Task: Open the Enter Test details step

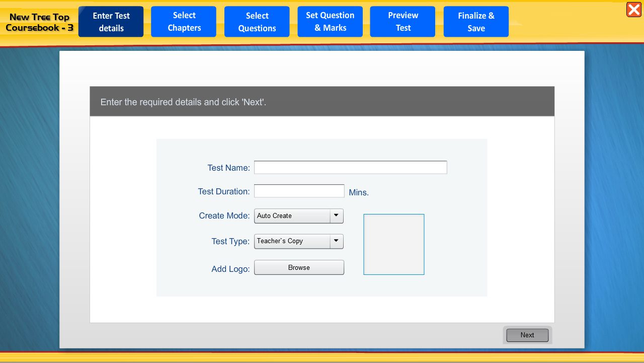Action: coord(111,22)
